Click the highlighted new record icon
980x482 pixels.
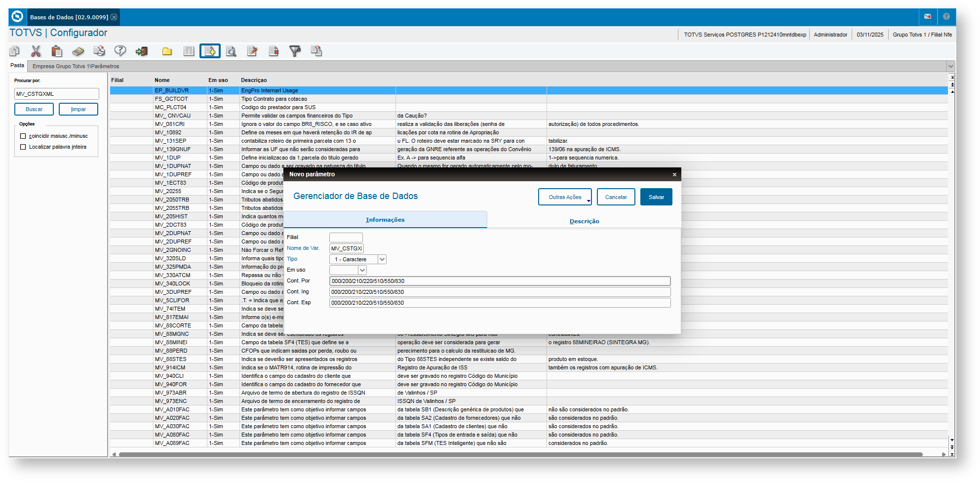[210, 51]
